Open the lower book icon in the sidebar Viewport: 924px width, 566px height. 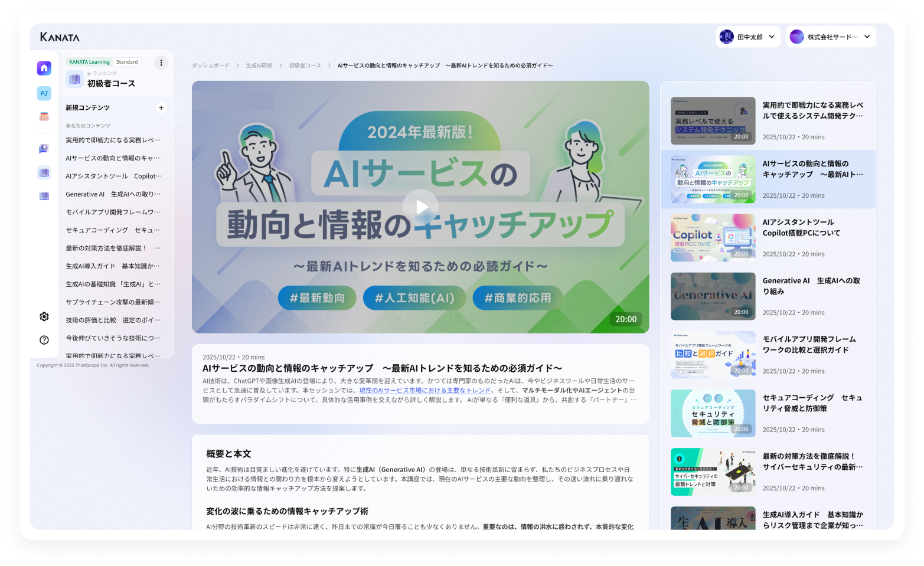[x=44, y=197]
